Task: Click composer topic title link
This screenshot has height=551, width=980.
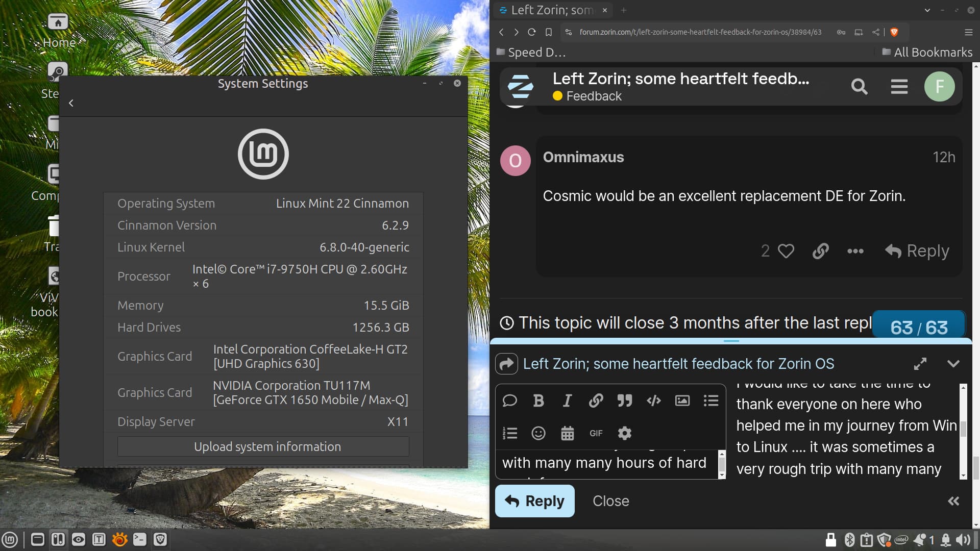Action: pyautogui.click(x=678, y=364)
